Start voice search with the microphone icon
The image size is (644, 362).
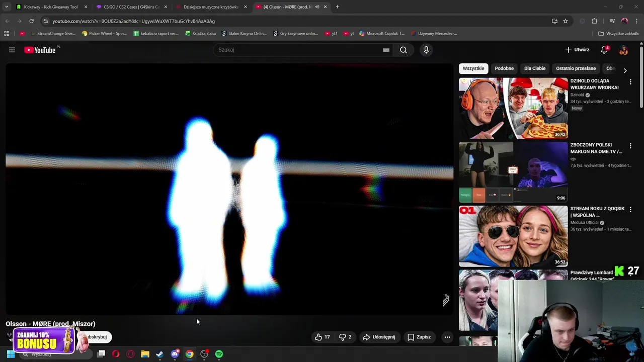click(426, 50)
